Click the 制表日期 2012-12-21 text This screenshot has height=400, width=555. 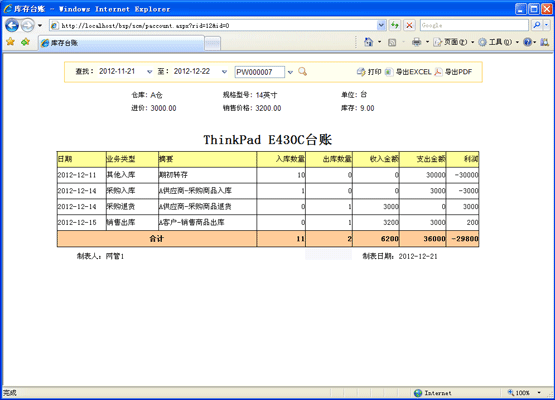(x=400, y=256)
